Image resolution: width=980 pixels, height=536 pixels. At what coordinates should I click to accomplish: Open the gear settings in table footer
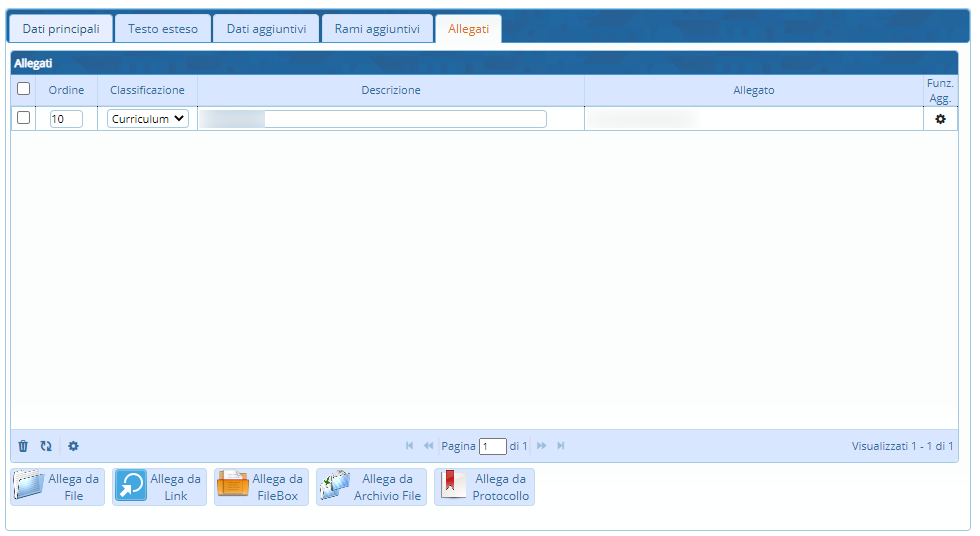tap(73, 446)
